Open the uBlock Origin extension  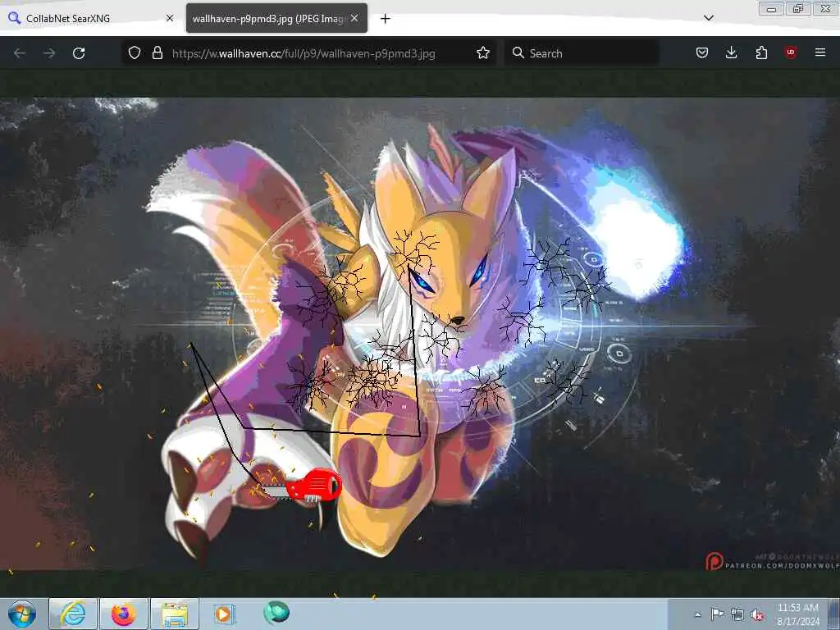pos(791,52)
